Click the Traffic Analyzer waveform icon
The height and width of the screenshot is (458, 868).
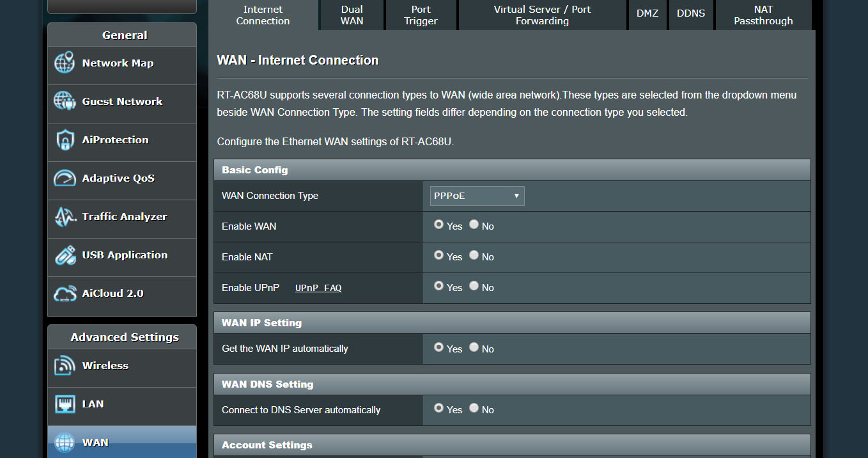(65, 217)
